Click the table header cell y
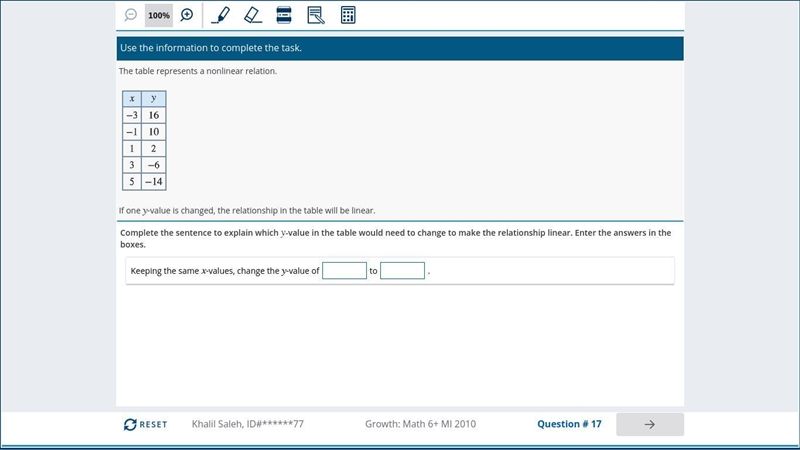This screenshot has height=450, width=800. tap(154, 98)
